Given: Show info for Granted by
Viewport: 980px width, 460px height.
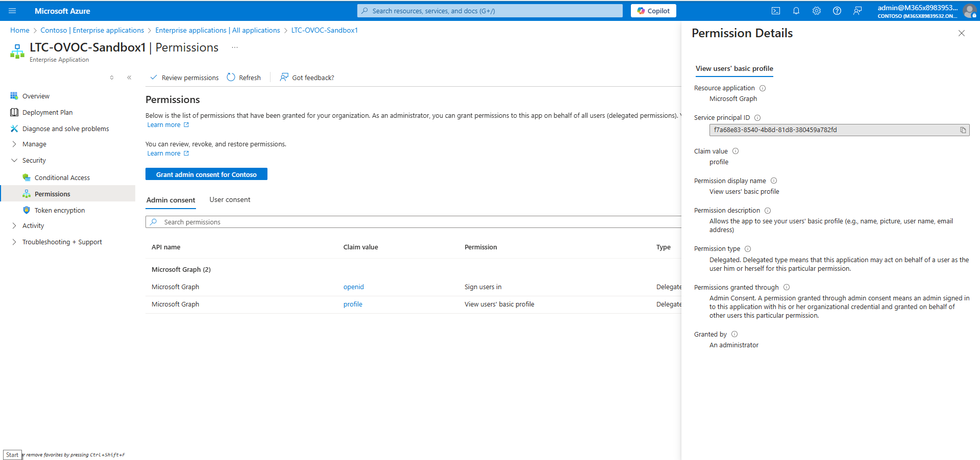Looking at the screenshot, I should 734,335.
